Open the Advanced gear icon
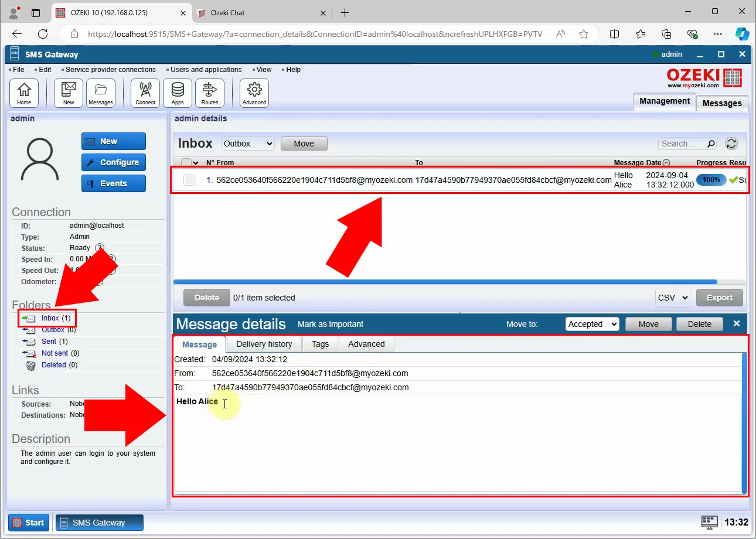 [x=254, y=93]
